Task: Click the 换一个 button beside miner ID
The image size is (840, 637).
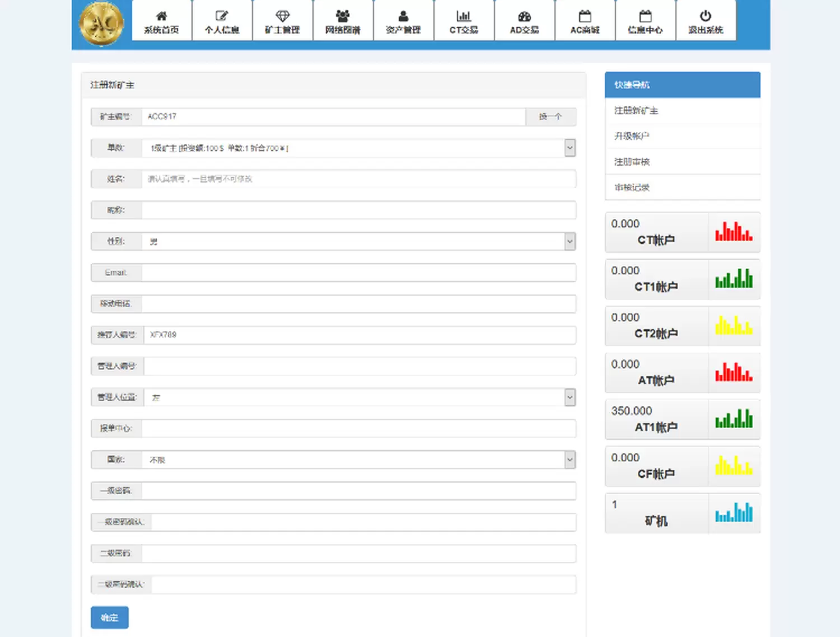Action: pos(550,116)
